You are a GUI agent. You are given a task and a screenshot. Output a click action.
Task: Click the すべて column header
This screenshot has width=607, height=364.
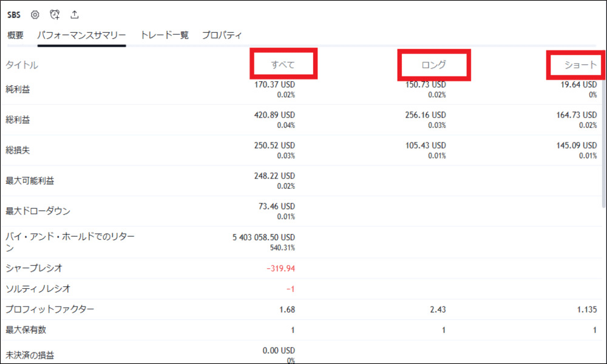[283, 65]
